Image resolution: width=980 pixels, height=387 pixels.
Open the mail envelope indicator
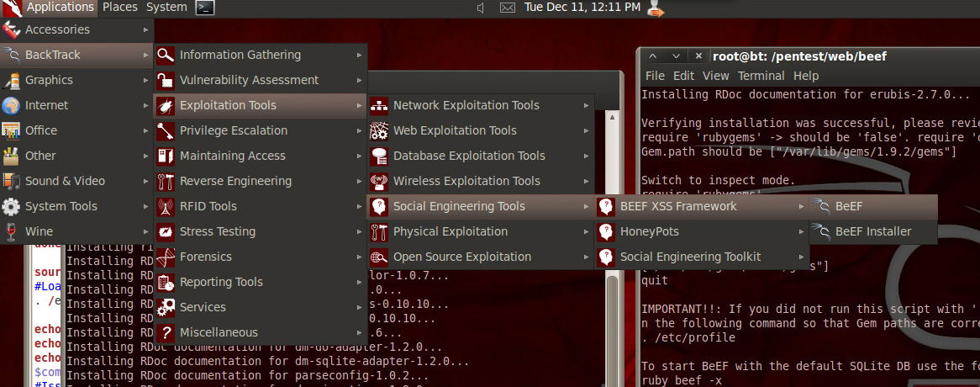[507, 8]
